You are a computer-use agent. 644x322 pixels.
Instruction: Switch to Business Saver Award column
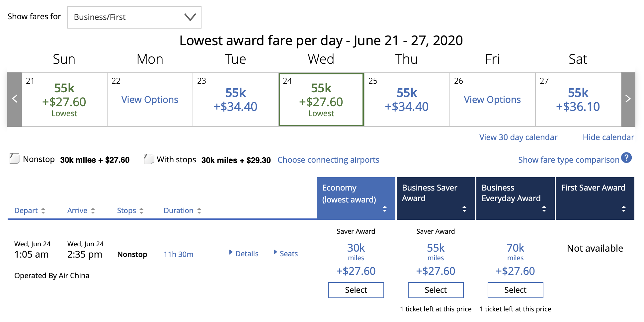(x=436, y=199)
